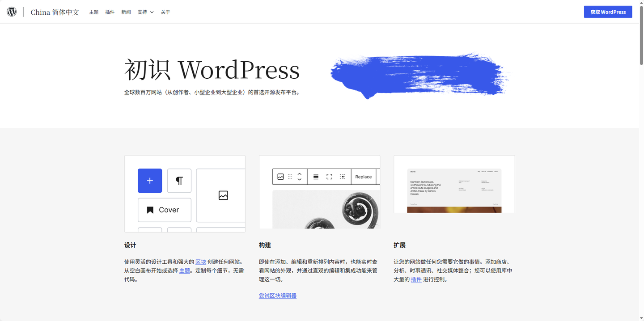This screenshot has height=321, width=644.
Task: Click the image placeholder icon in design card
Action: (223, 195)
